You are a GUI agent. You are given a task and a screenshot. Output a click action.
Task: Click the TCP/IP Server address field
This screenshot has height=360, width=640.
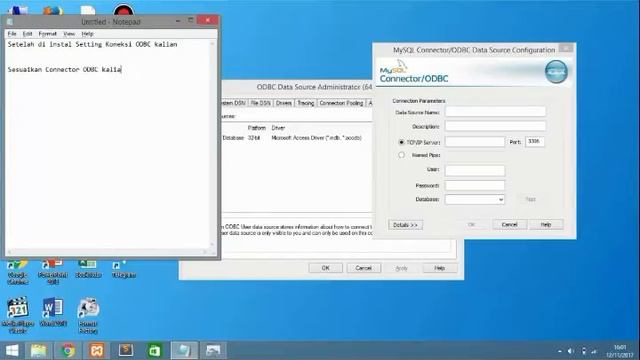[475, 142]
